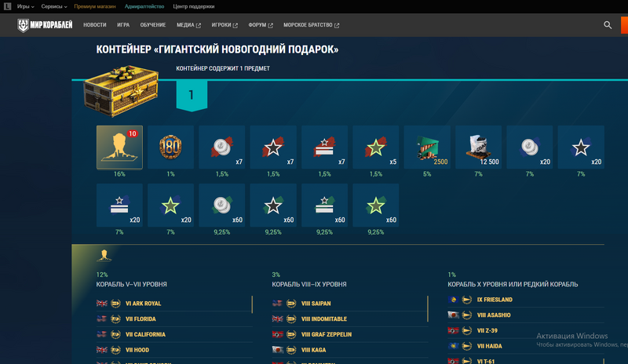
Task: Click the golden gift container image
Action: (x=121, y=90)
